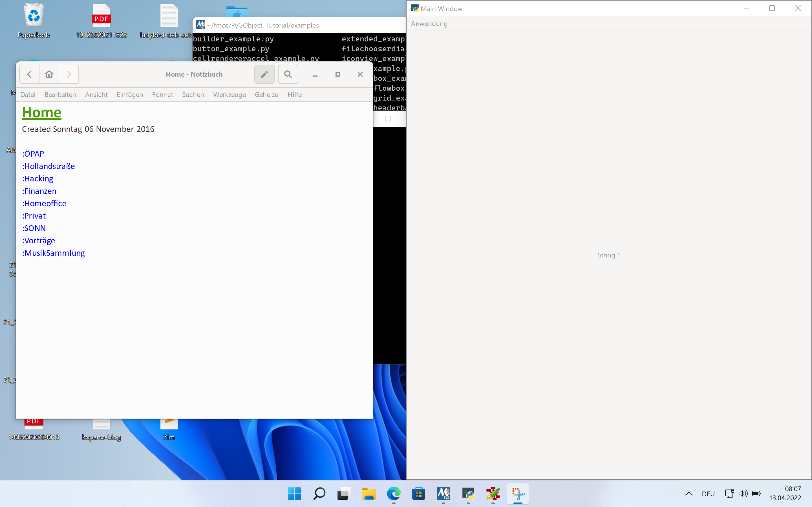Launch Scribus from the taskbar
The image size is (812, 507).
coord(493,493)
